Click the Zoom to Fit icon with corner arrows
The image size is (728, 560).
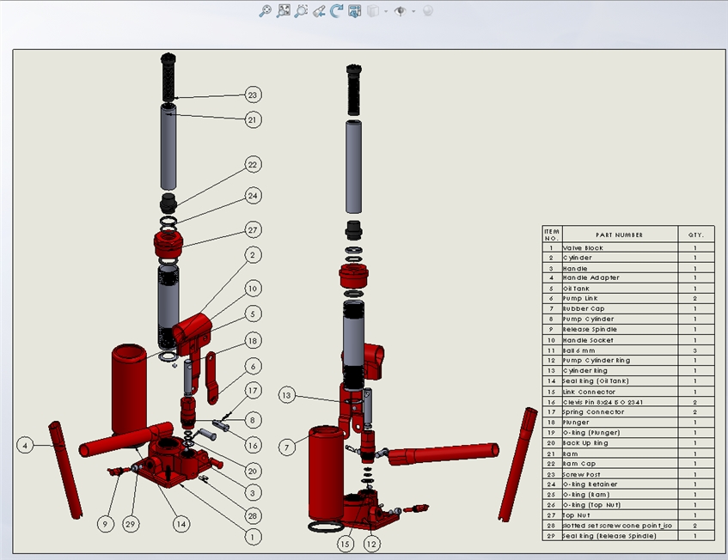pos(284,10)
